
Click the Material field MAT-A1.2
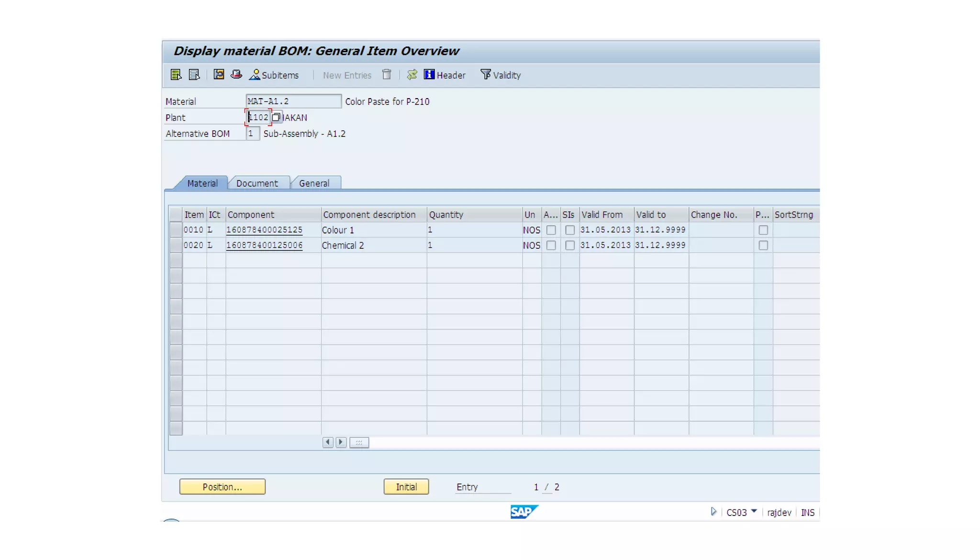pos(293,101)
